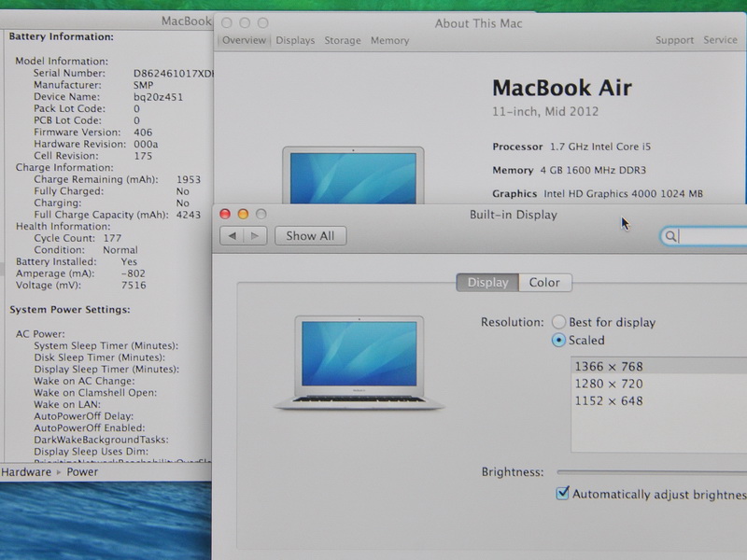This screenshot has height=560, width=747.
Task: Click the Show All button
Action: [x=310, y=236]
